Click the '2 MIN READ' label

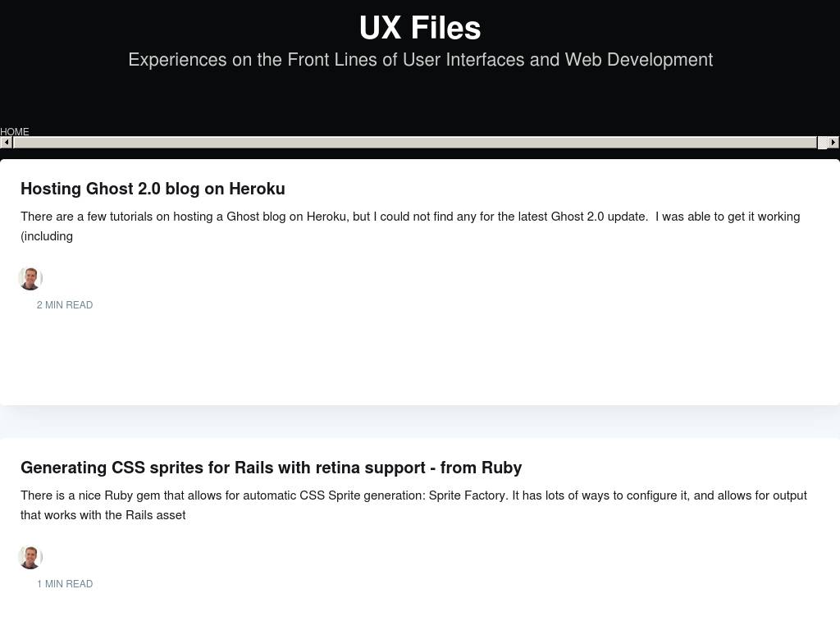(x=65, y=305)
